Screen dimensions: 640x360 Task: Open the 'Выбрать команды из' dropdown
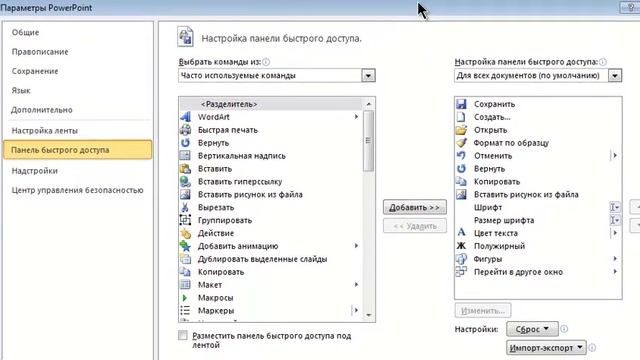click(368, 76)
